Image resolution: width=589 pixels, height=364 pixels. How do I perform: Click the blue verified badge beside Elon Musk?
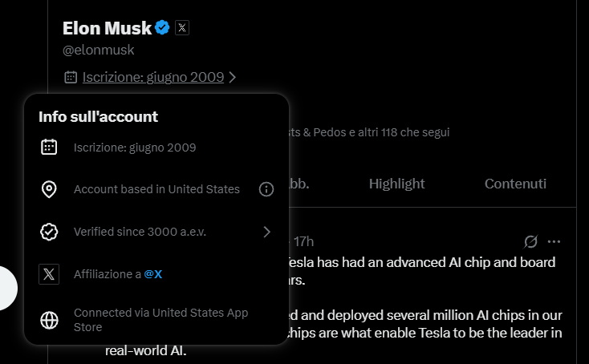click(162, 28)
